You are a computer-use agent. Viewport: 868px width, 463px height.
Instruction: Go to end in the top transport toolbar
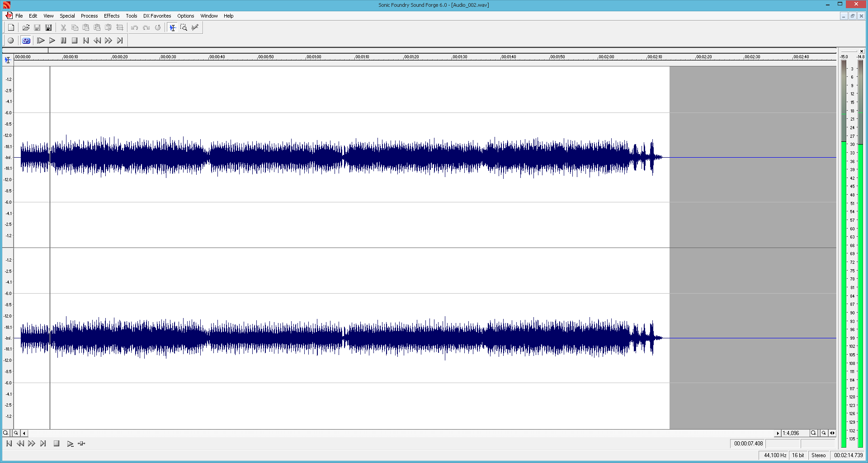120,41
